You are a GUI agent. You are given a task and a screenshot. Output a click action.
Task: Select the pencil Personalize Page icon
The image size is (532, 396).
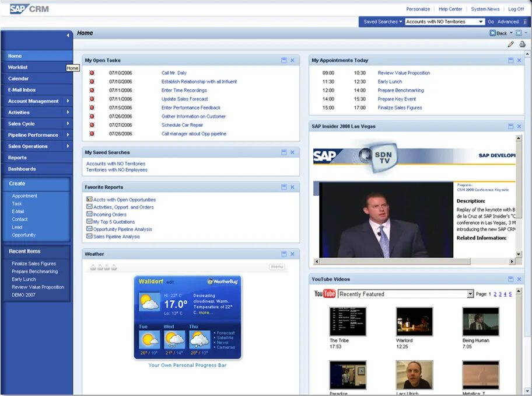coord(510,44)
